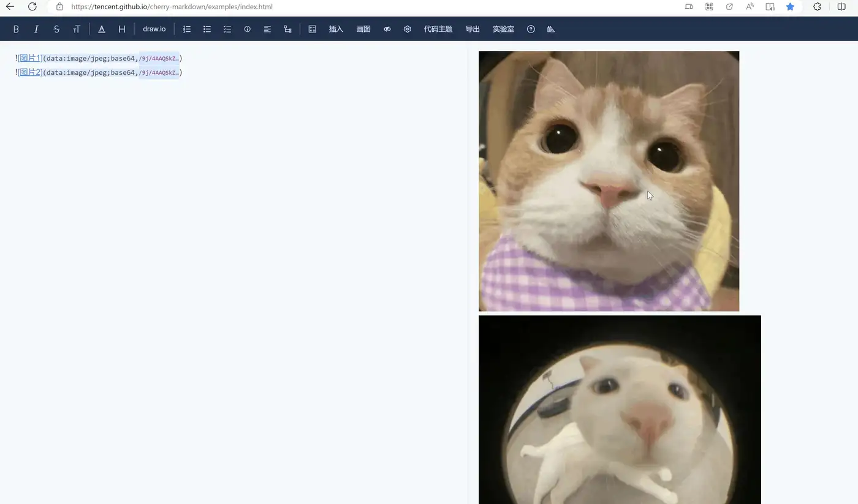Start Read aloud for this page
Image resolution: width=858 pixels, height=504 pixels.
[x=750, y=7]
